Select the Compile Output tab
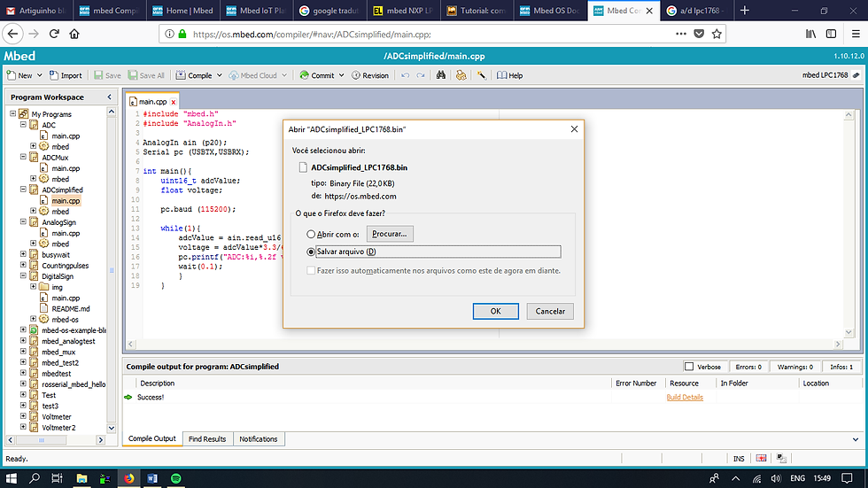The height and width of the screenshot is (488, 868). [x=151, y=438]
